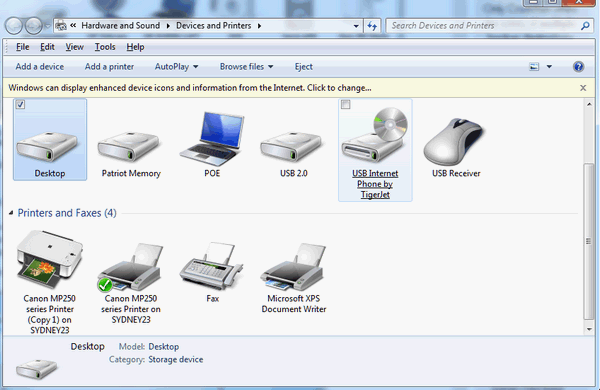Click the Printers and Faxes (4) header

67,213
